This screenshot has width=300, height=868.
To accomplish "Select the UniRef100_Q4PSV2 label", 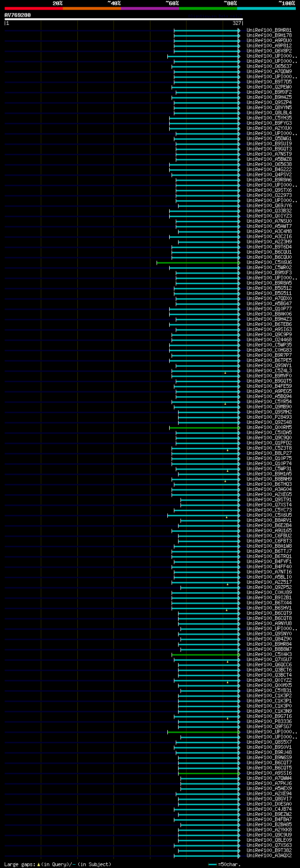I will [269, 175].
